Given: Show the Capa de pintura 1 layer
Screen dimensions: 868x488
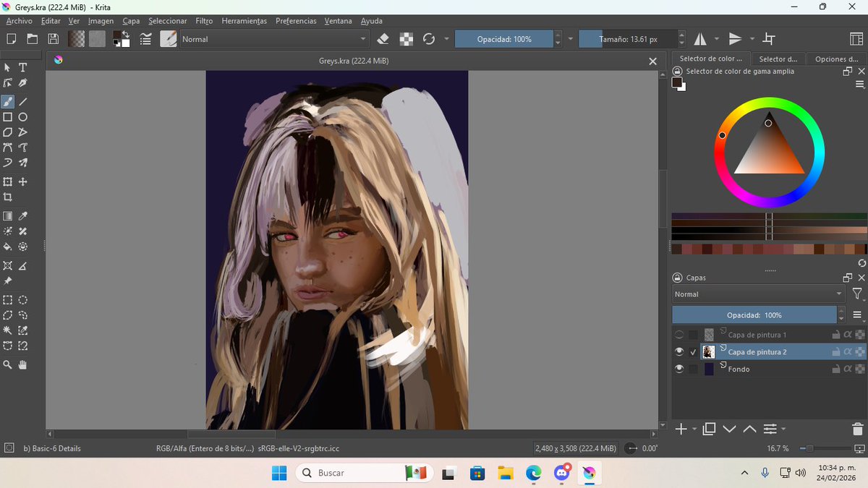Looking at the screenshot, I should tap(679, 334).
